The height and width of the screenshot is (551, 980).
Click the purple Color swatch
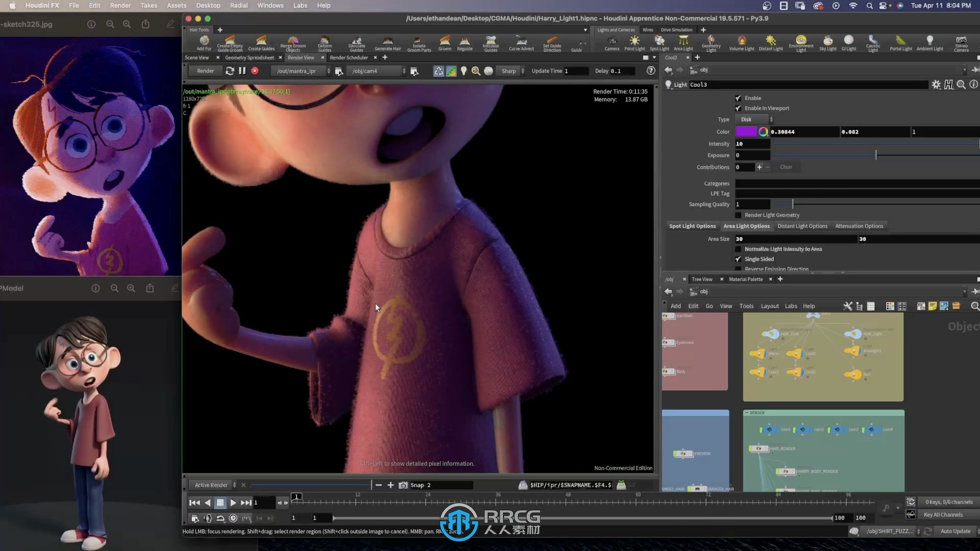pos(746,132)
